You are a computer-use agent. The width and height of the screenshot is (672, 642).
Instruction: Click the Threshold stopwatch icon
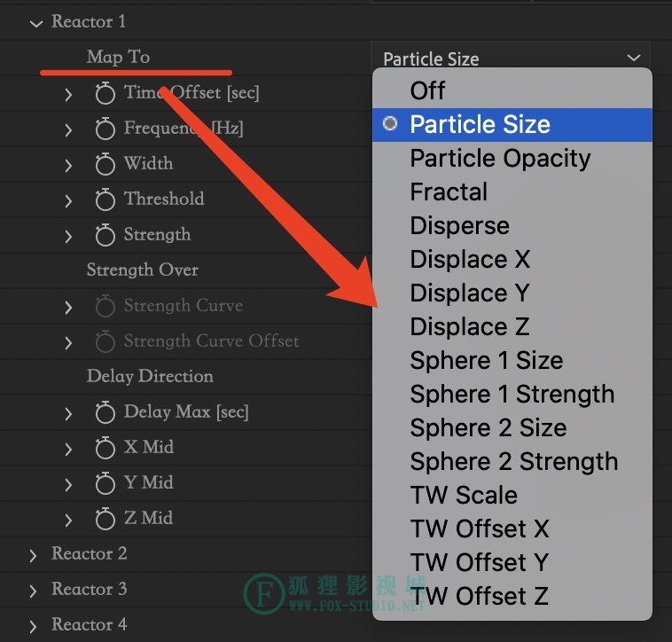105,200
